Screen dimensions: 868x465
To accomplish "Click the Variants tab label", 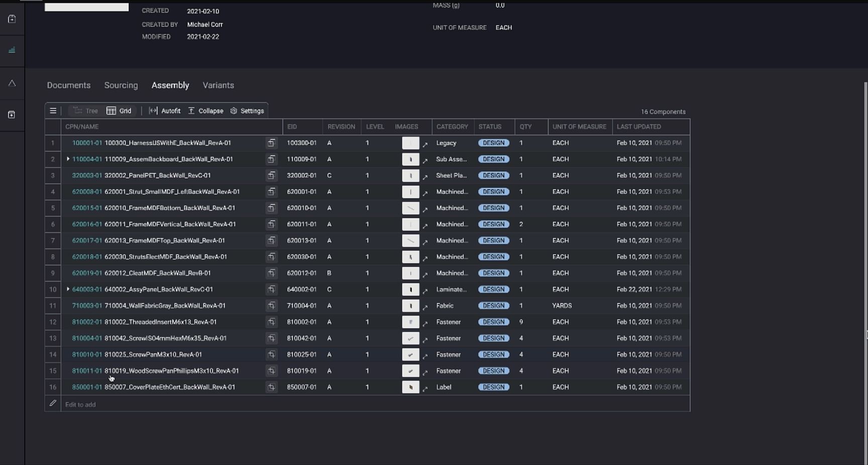I will 218,85.
